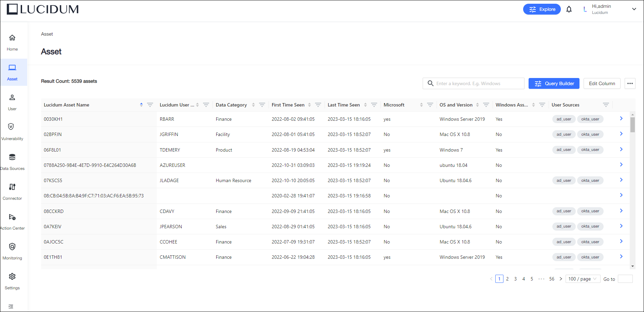Filter the First Time Seen column

[x=318, y=105]
